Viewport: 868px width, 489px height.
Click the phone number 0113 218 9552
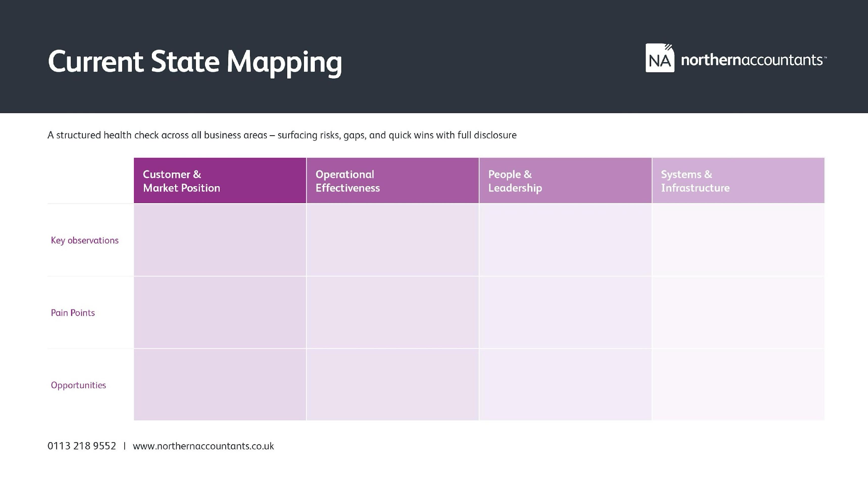(82, 446)
